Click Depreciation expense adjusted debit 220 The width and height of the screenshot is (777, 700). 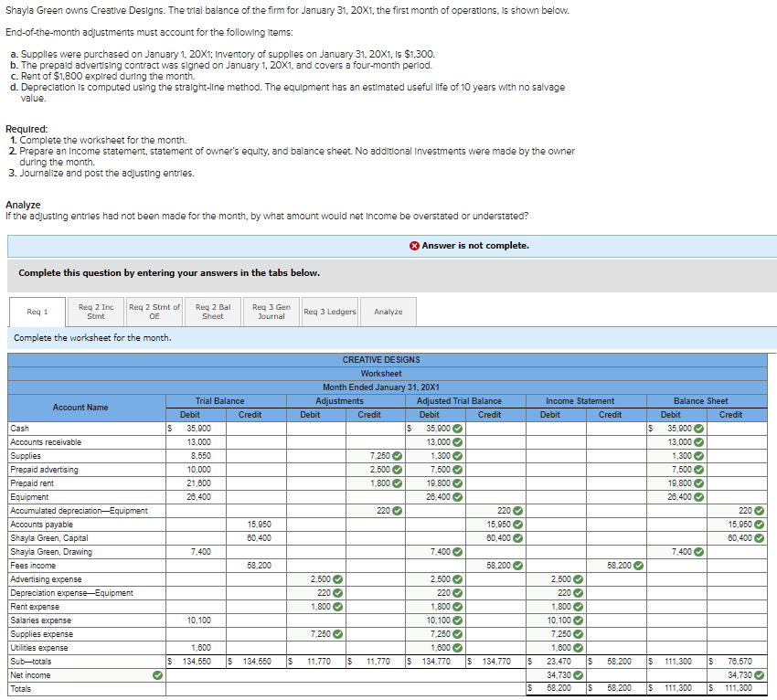435,593
